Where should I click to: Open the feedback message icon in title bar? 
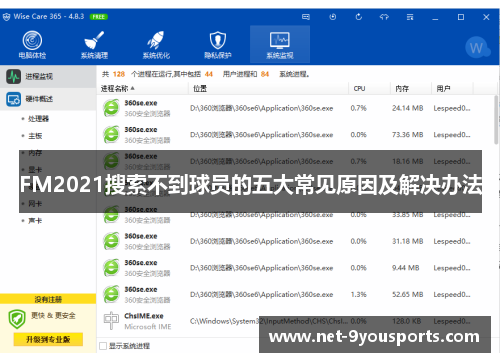306,17
